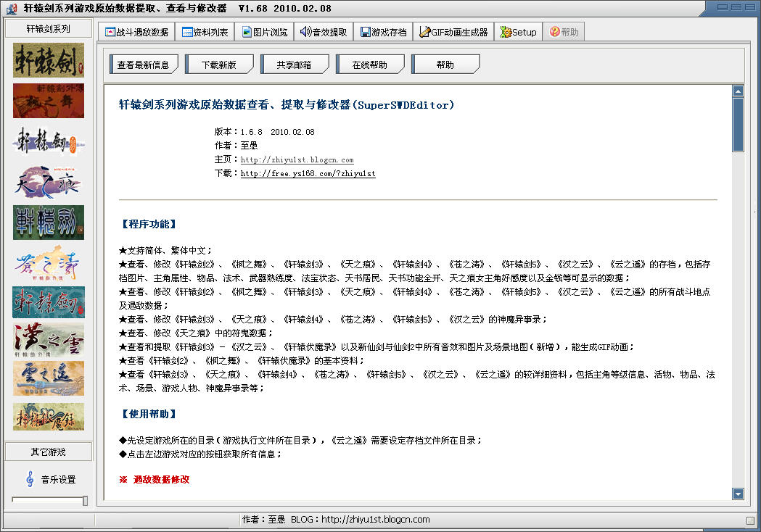Click the SuperSWDEditor document title
Image resolution: width=761 pixels, height=532 pixels.
287,105
